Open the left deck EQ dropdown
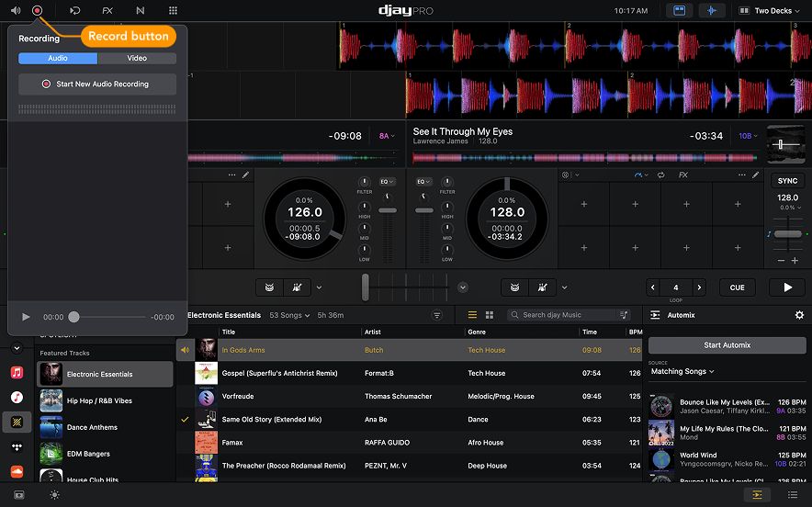Screen dimensions: 812x507 point(387,182)
